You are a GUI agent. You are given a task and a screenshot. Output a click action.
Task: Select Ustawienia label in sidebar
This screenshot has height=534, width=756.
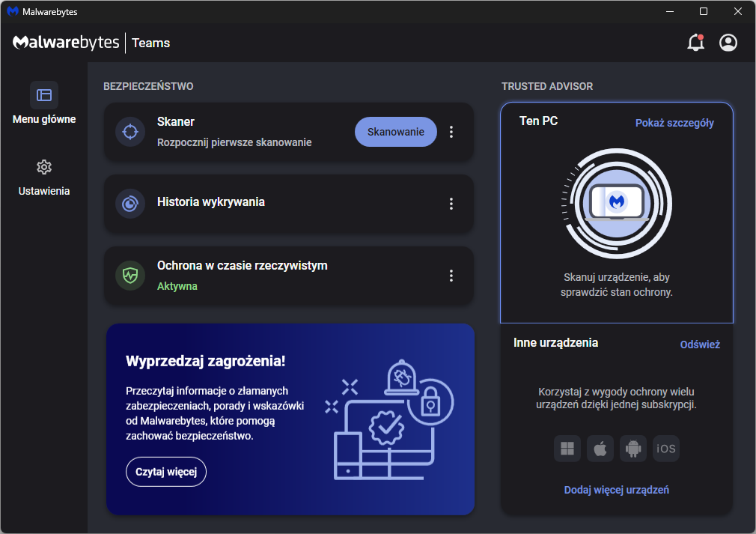(44, 191)
